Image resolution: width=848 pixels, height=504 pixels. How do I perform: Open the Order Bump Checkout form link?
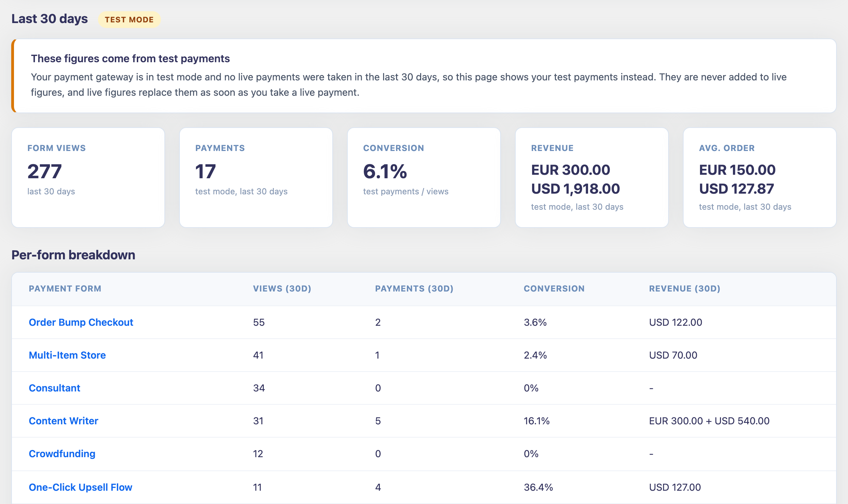click(x=81, y=322)
